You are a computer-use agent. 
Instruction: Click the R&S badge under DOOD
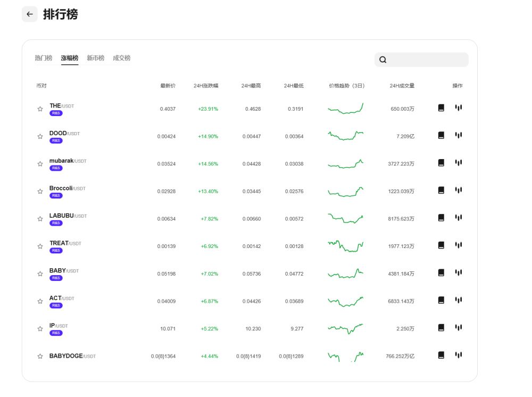[56, 140]
